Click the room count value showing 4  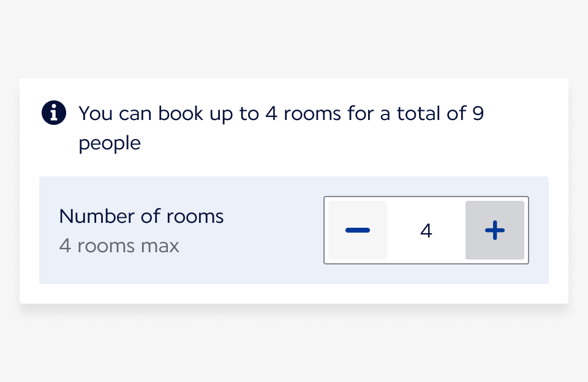pyautogui.click(x=426, y=231)
